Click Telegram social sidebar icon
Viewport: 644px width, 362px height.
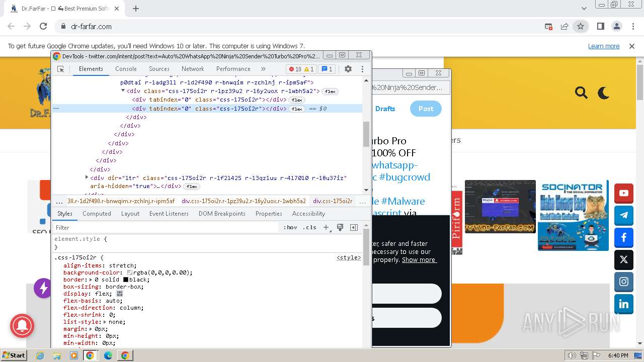(624, 215)
